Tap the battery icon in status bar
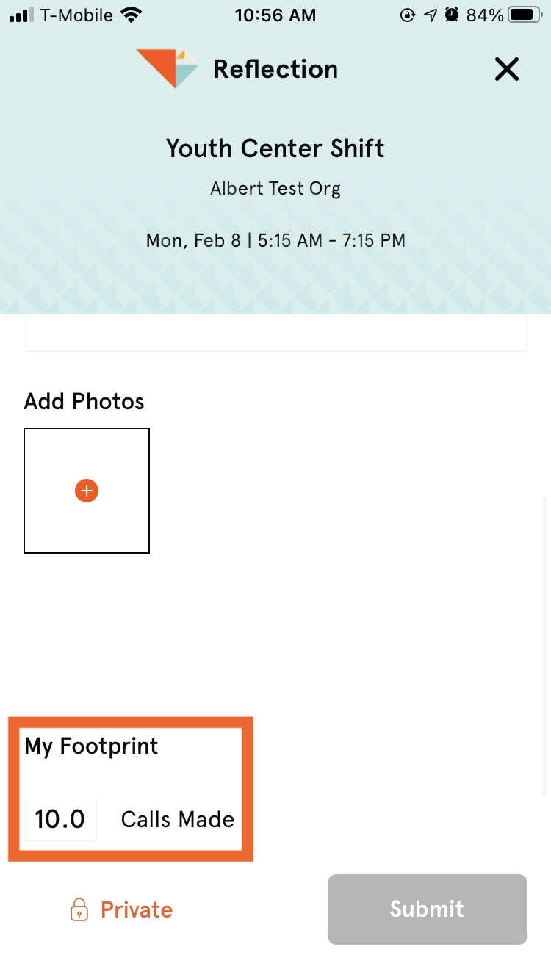 point(524,15)
